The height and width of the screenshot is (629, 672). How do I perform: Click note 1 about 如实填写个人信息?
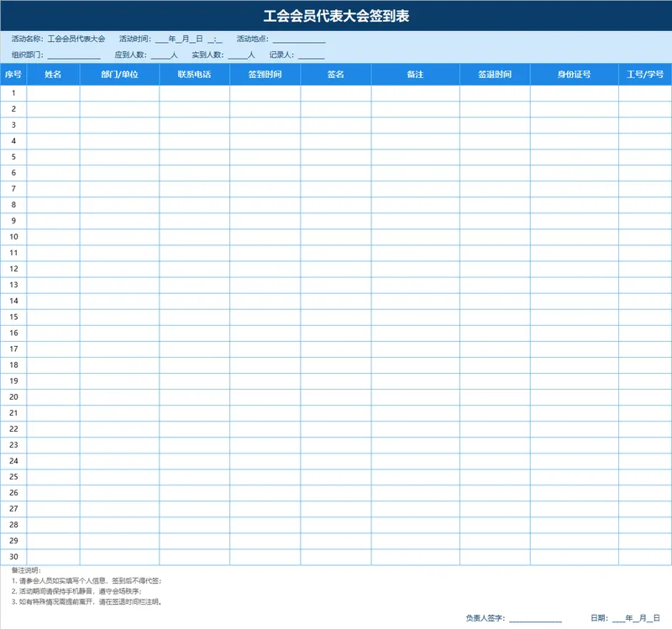(x=87, y=581)
